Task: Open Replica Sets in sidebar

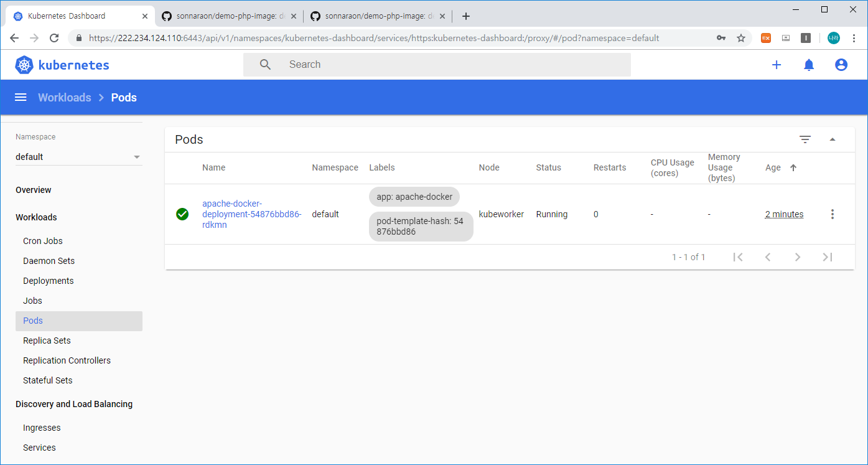Action: pos(47,341)
